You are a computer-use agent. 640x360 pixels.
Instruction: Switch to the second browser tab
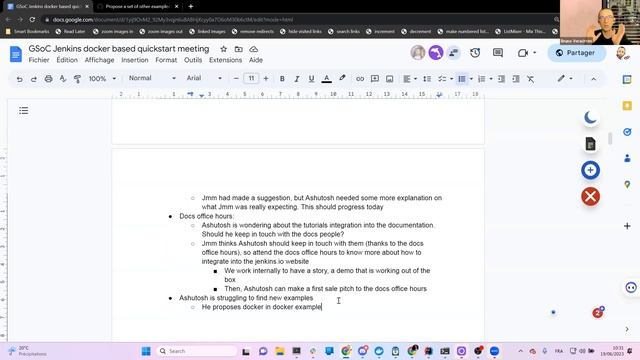point(137,7)
